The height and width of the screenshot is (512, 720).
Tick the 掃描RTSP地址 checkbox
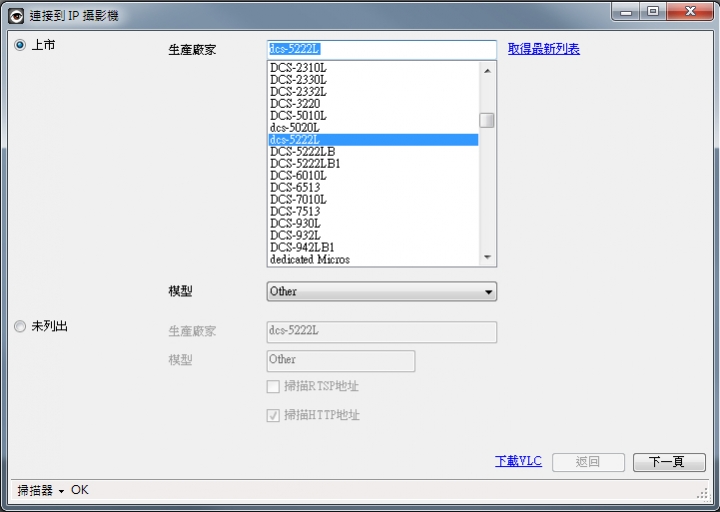click(273, 387)
